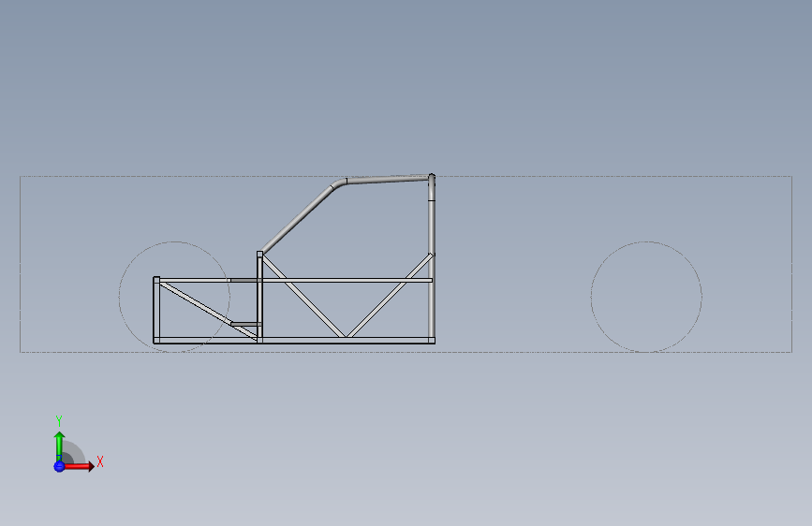Click the red X axis arrow of triad
Screen dimensions: 812x526
click(79, 466)
